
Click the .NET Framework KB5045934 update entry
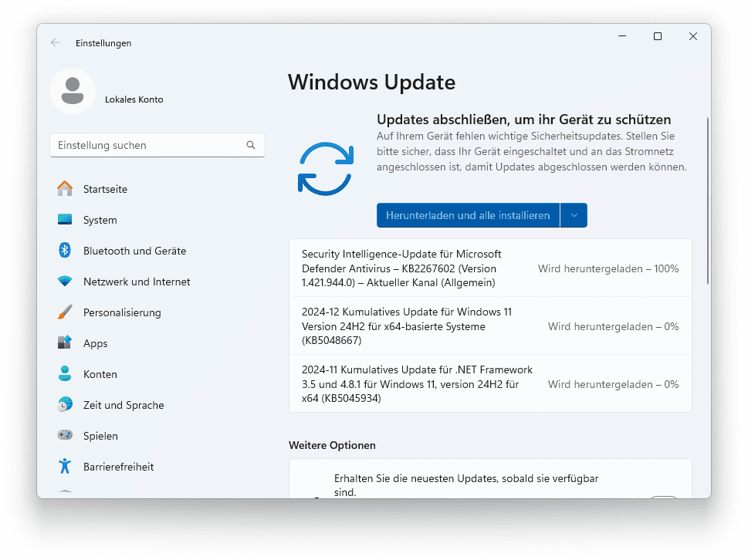click(490, 383)
